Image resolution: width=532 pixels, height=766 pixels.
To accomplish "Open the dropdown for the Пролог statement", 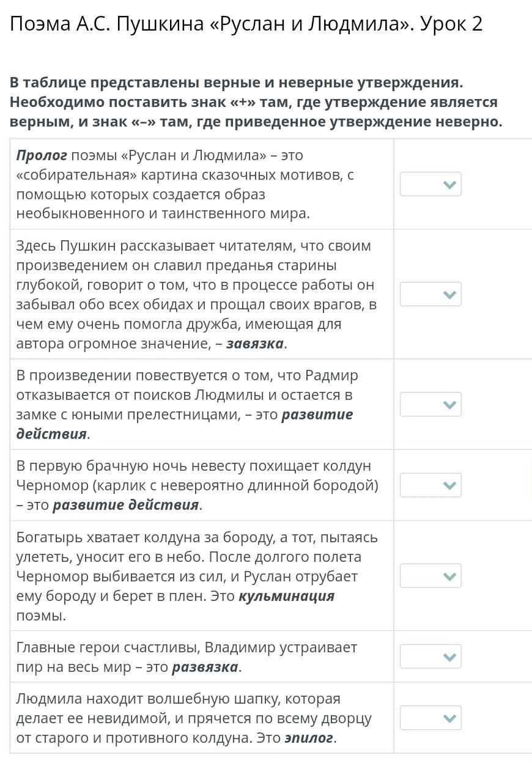I will (x=430, y=184).
